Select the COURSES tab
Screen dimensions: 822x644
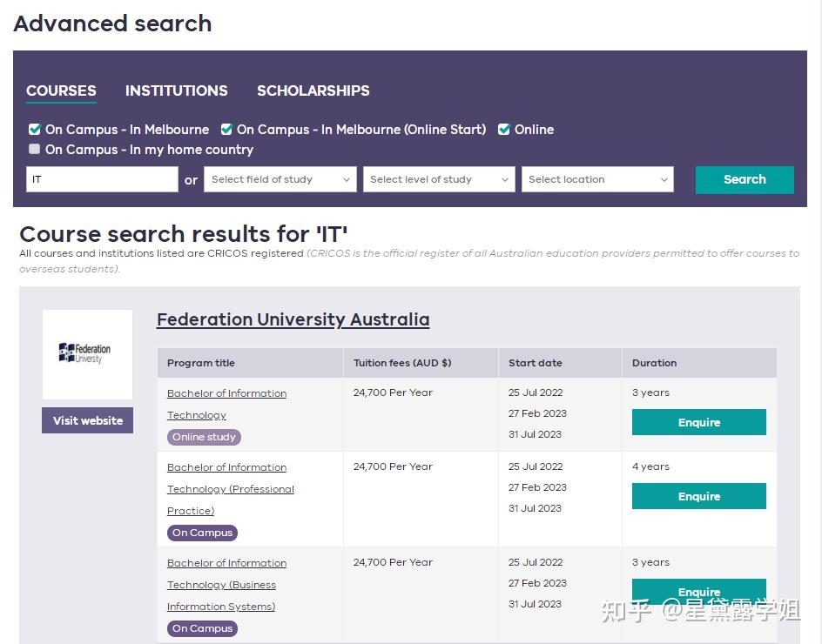[60, 91]
